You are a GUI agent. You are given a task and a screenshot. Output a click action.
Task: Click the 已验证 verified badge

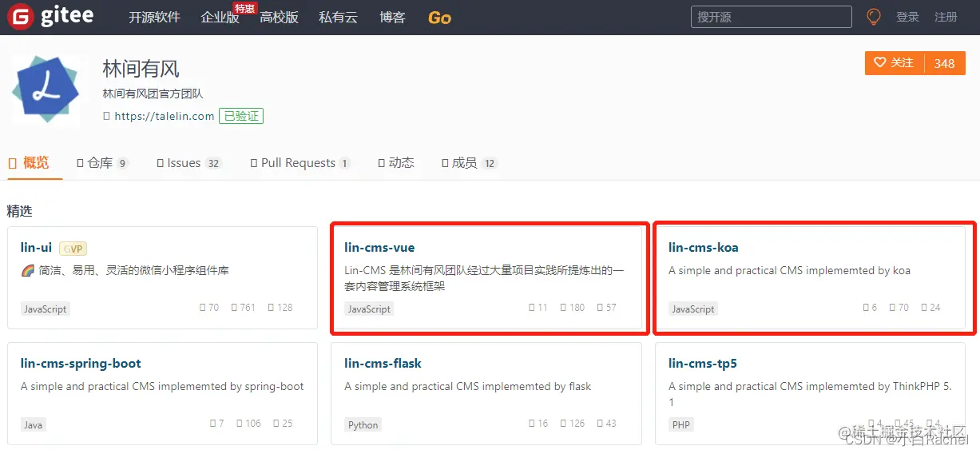(x=241, y=116)
